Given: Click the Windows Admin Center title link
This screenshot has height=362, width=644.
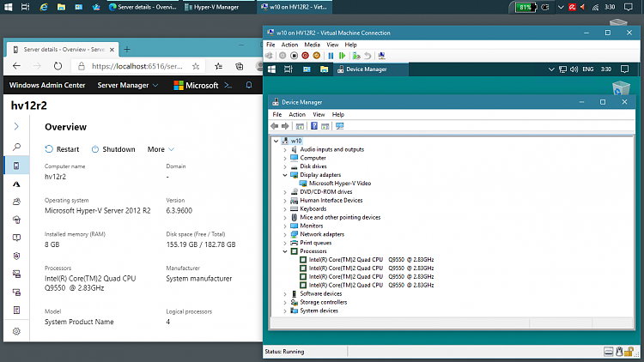Looking at the screenshot, I should click(x=47, y=86).
